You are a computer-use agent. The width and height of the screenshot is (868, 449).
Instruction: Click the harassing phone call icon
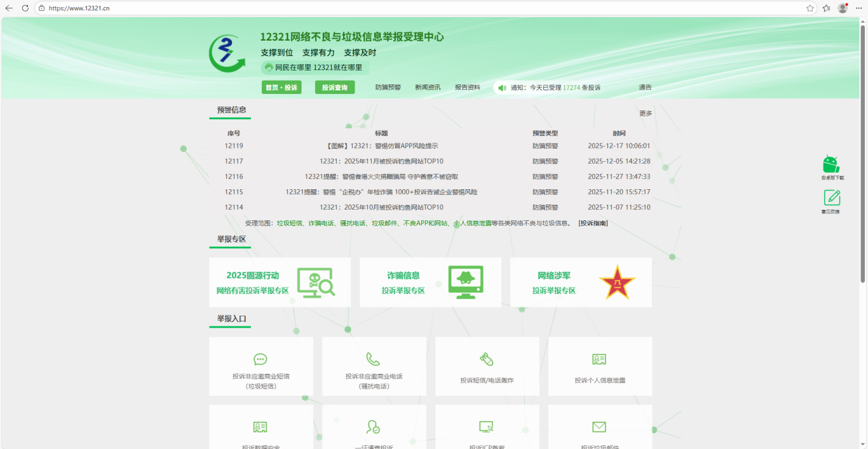374,359
